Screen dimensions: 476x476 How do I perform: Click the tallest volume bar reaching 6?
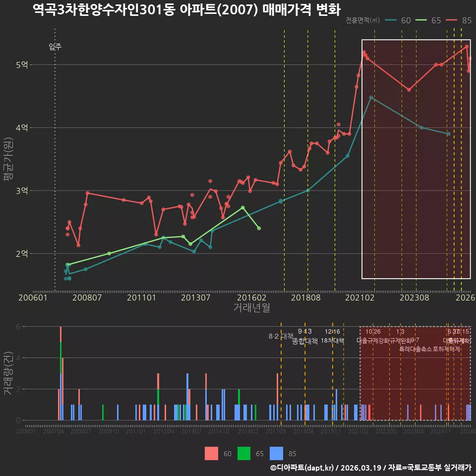pyautogui.click(x=60, y=373)
